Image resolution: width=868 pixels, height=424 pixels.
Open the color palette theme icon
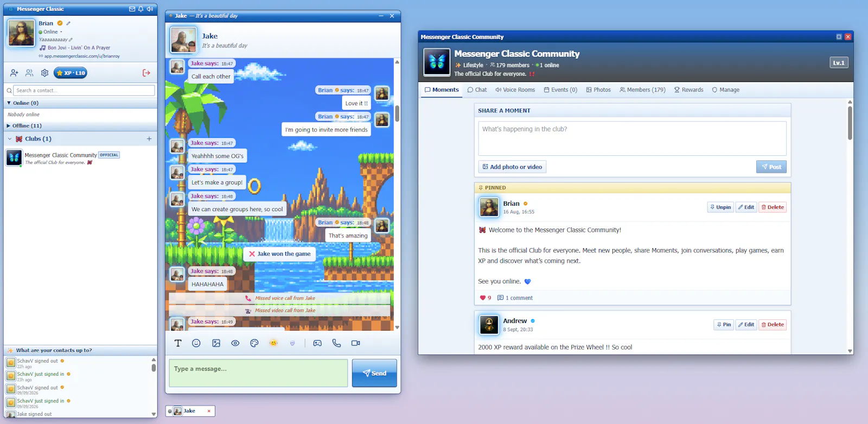click(254, 343)
